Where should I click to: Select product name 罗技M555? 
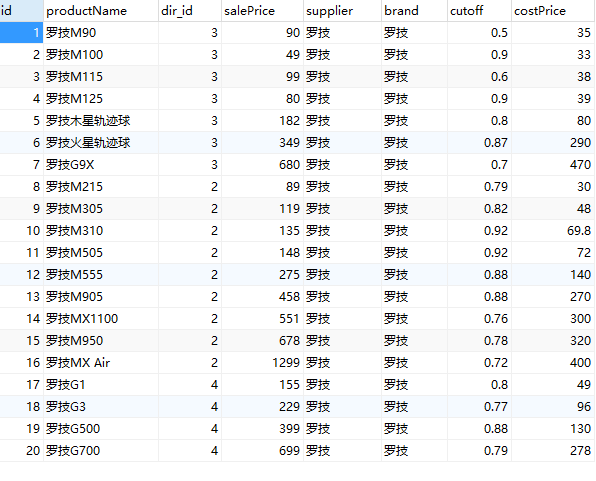[74, 275]
